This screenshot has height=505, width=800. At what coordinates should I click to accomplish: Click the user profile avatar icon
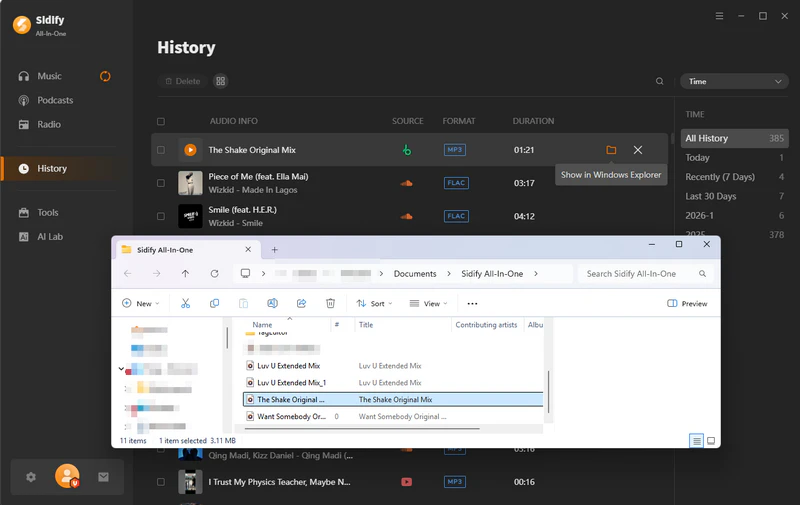66,477
